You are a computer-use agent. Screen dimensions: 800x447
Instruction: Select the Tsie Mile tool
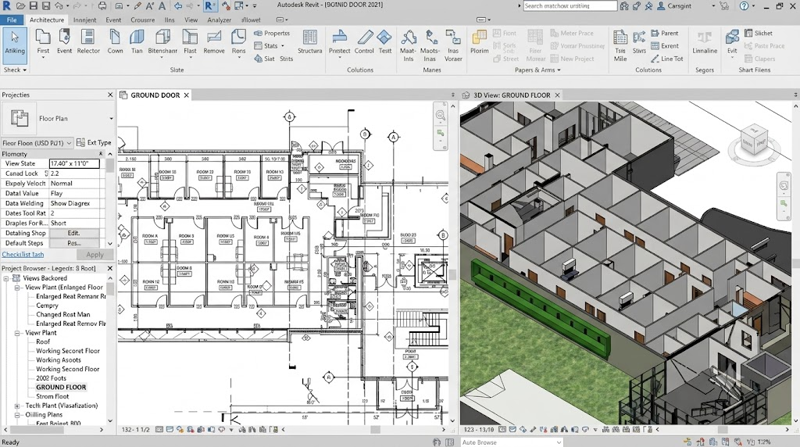[x=620, y=45]
